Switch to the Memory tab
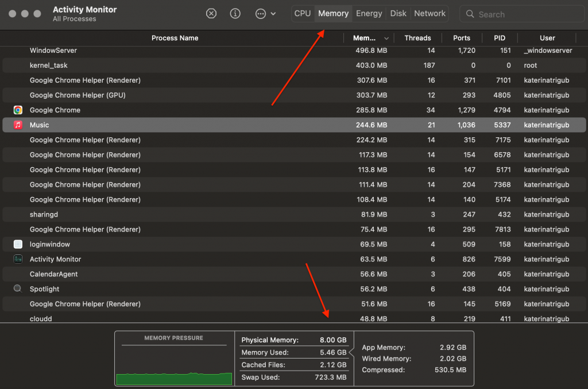588x389 pixels. [334, 14]
